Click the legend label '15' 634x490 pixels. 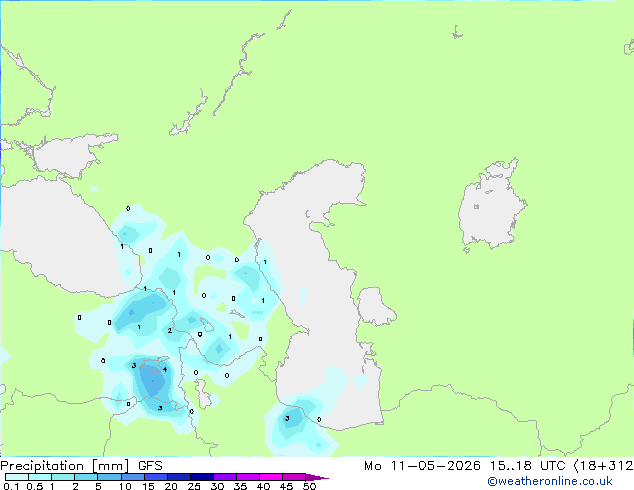tap(148, 486)
